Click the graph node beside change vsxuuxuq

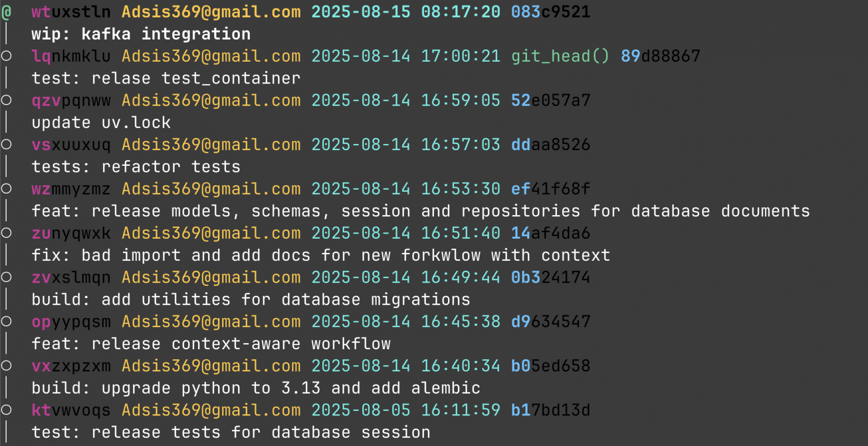6,145
